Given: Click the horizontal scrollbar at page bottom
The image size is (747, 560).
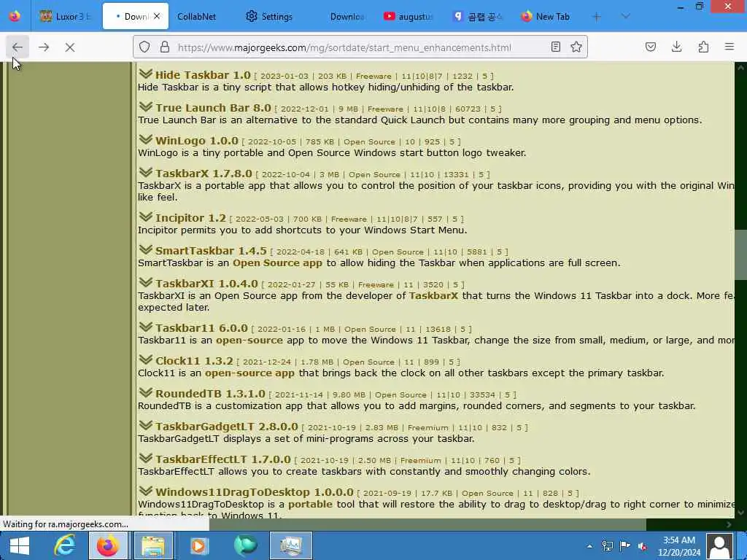Looking at the screenshot, I should click(427, 524).
